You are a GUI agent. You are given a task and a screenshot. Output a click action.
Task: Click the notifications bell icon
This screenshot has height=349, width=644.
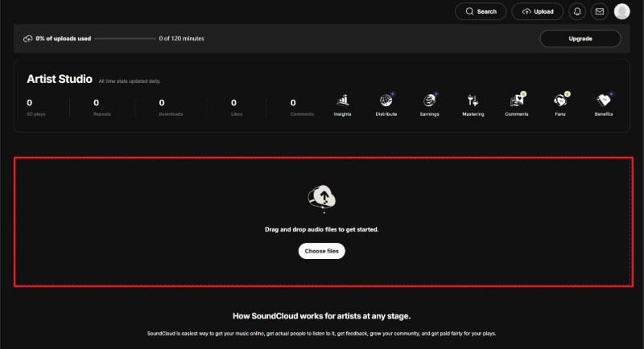tap(576, 11)
